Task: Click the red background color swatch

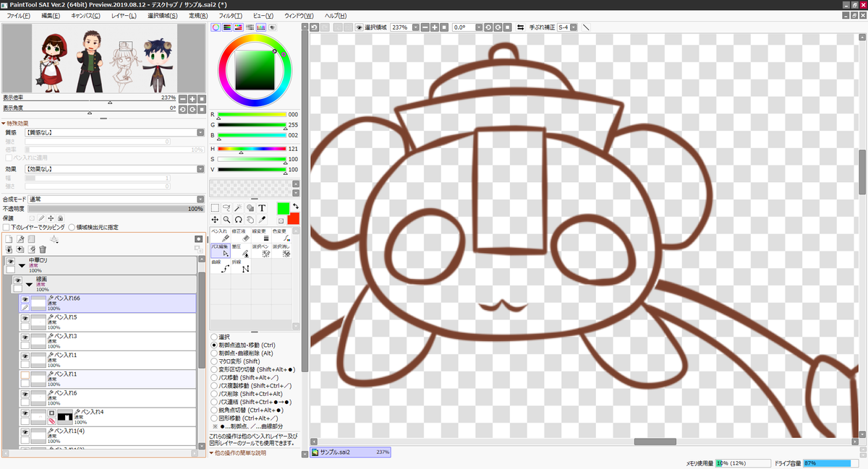Action: point(293,218)
